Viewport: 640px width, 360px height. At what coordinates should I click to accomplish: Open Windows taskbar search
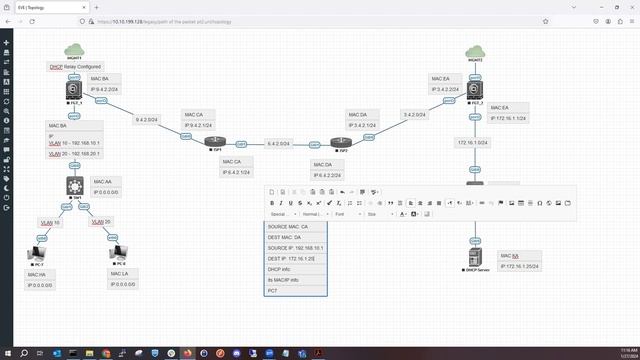pos(24,353)
